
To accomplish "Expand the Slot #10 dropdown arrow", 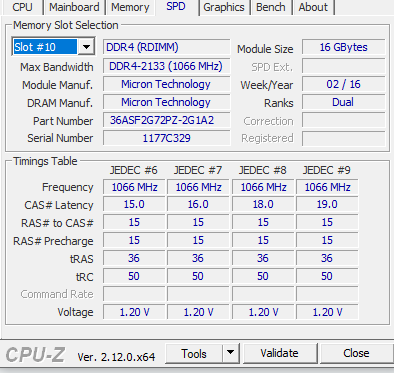I will (x=86, y=47).
